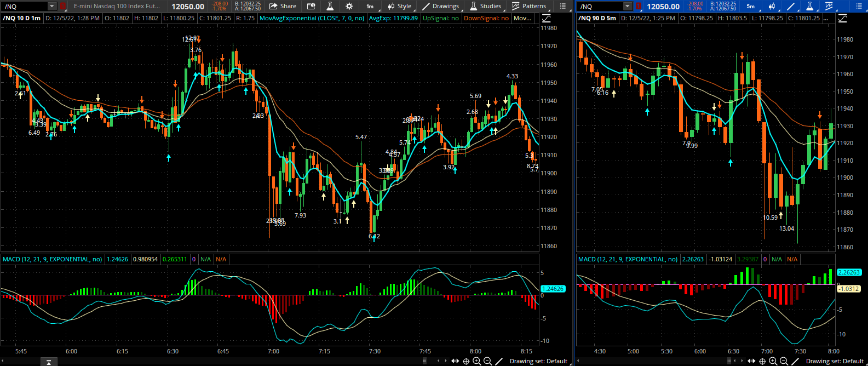Open the chart describer icon beside Share
Image resolution: width=868 pixels, height=366 pixels.
point(311,6)
